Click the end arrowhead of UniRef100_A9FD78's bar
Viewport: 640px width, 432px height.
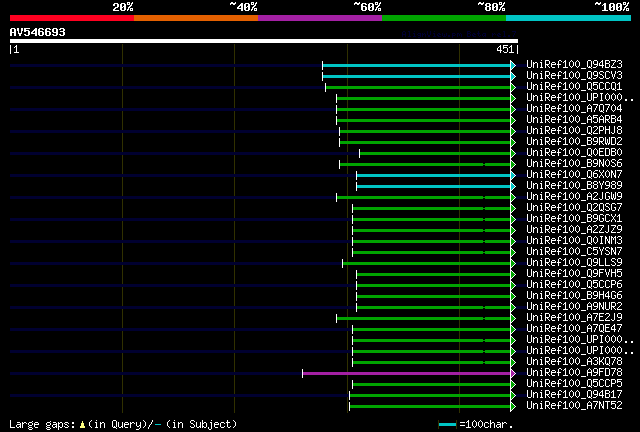[513, 373]
